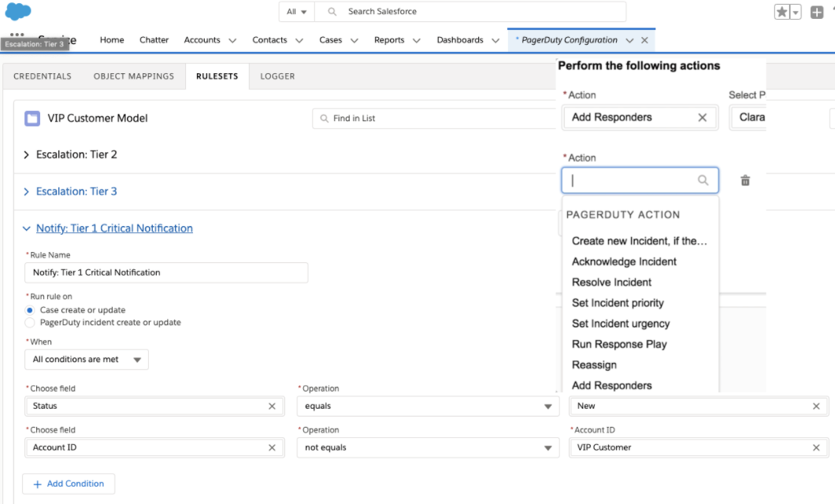The width and height of the screenshot is (835, 504).
Task: Click the Find in List field
Action: (433, 118)
